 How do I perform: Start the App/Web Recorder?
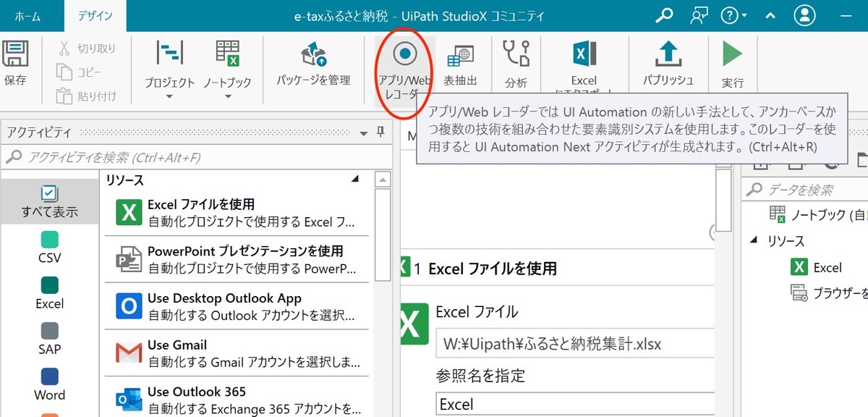[x=404, y=69]
